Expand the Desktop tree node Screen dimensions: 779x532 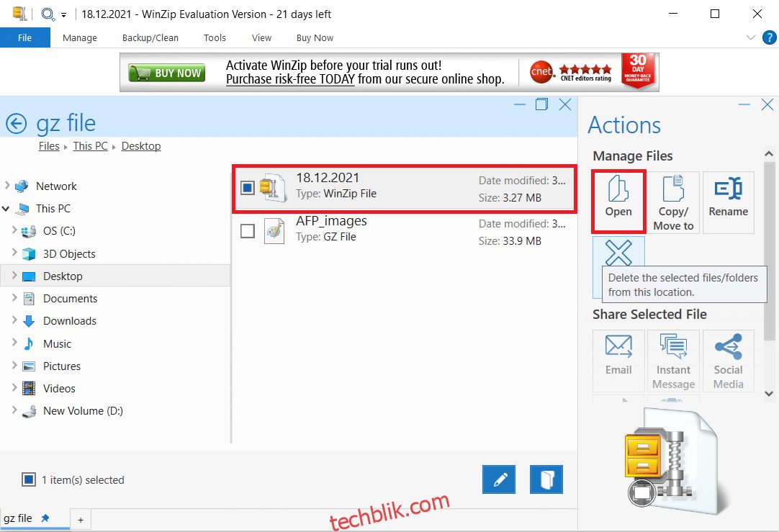[14, 275]
